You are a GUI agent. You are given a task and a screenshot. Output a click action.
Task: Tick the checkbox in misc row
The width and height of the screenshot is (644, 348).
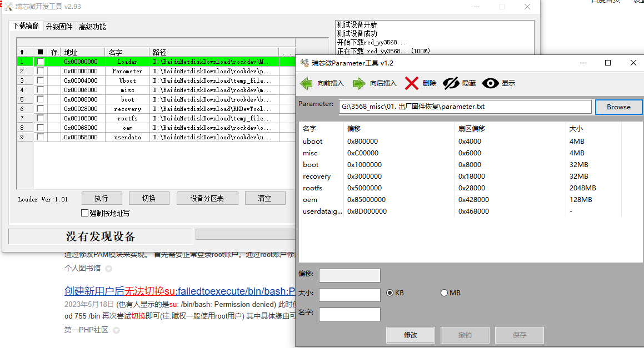40,90
